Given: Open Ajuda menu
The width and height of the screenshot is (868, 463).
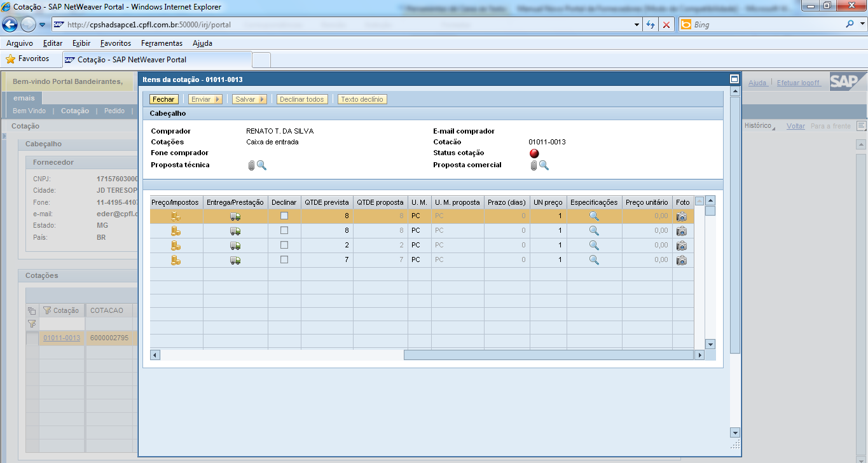Looking at the screenshot, I should (x=203, y=43).
